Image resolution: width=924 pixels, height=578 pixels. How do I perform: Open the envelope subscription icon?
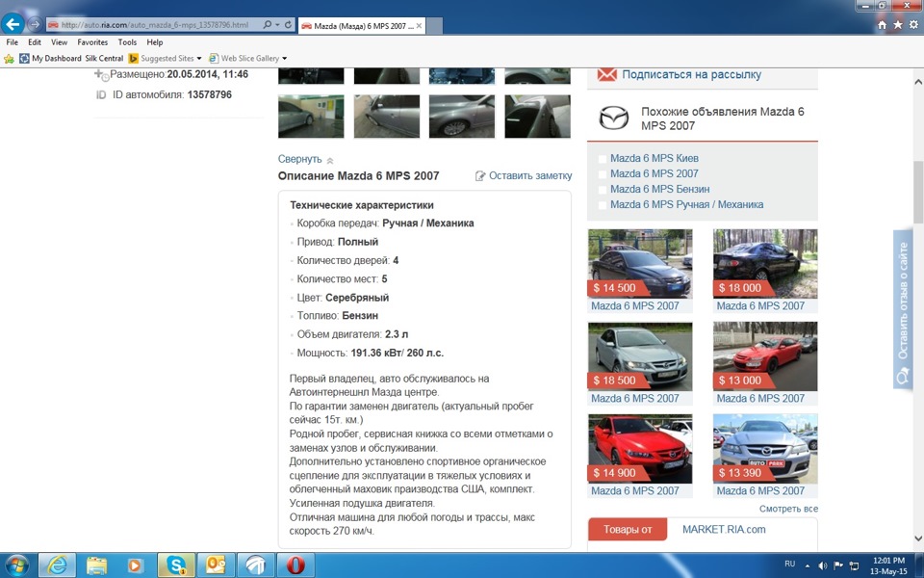click(x=607, y=75)
